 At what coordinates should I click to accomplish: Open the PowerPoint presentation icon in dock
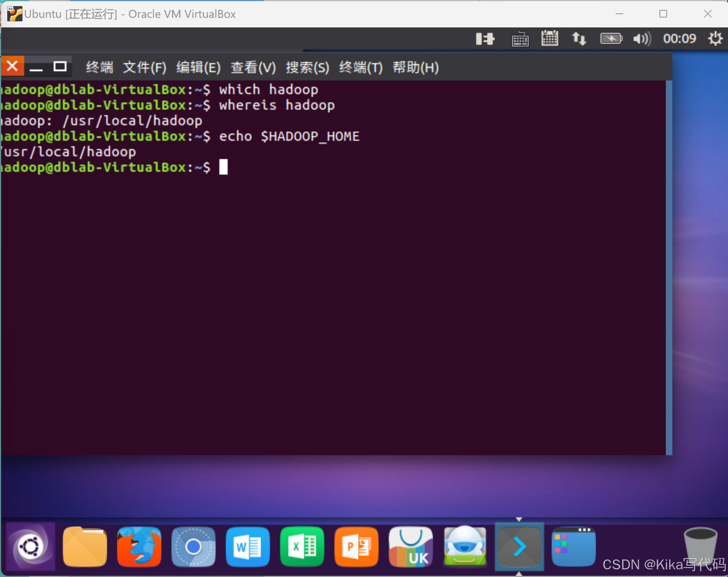357,547
